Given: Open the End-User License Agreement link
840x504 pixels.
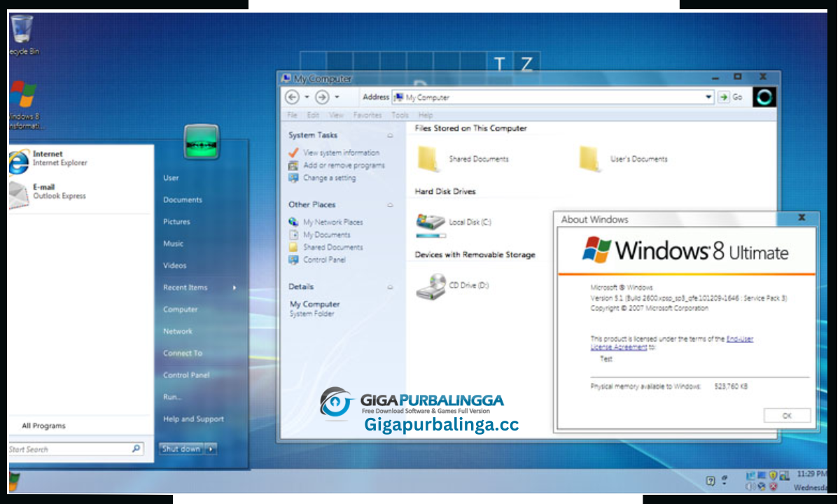Looking at the screenshot, I should coord(672,343).
